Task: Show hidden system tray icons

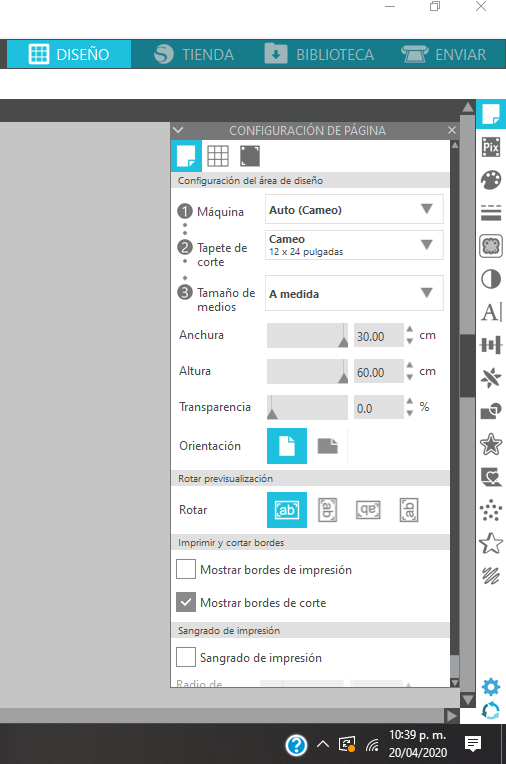Action: click(x=323, y=745)
